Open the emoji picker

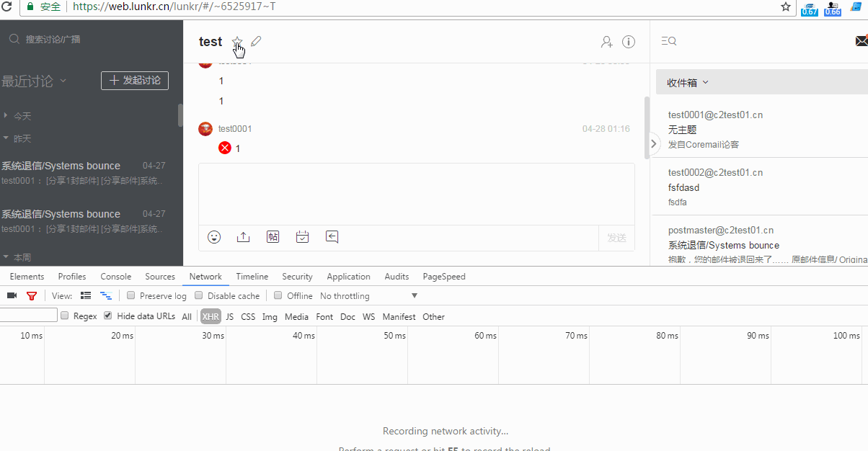pyautogui.click(x=214, y=237)
